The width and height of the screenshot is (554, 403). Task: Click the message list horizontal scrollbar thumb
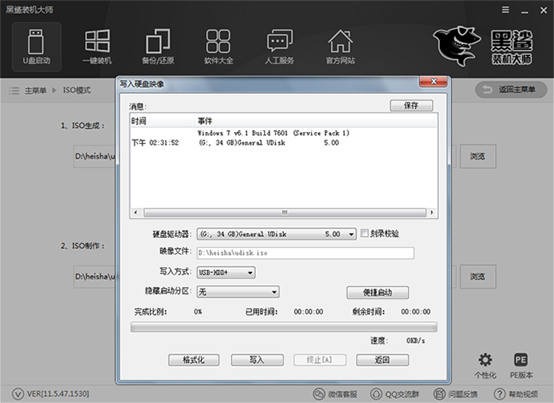(285, 212)
